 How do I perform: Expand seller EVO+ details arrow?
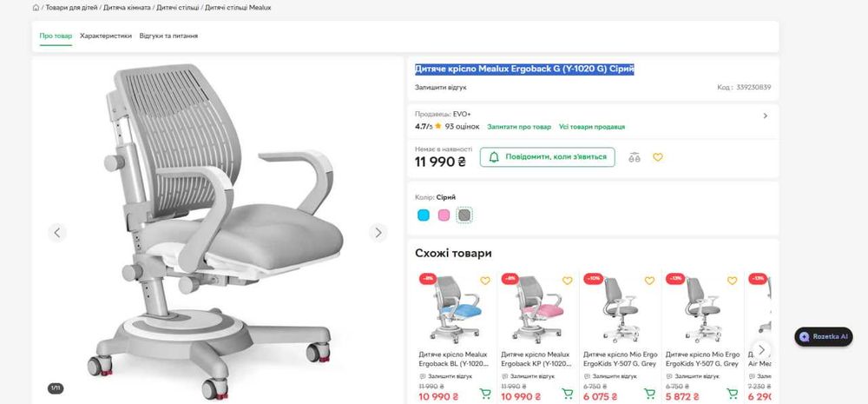(765, 116)
